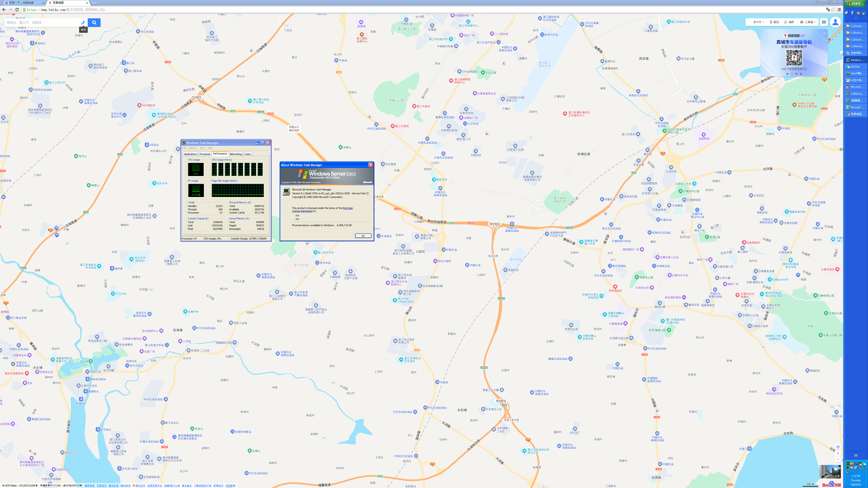Click the 隐私政策 footer link
Viewport: 868px width, 488px height.
pyautogui.click(x=126, y=486)
